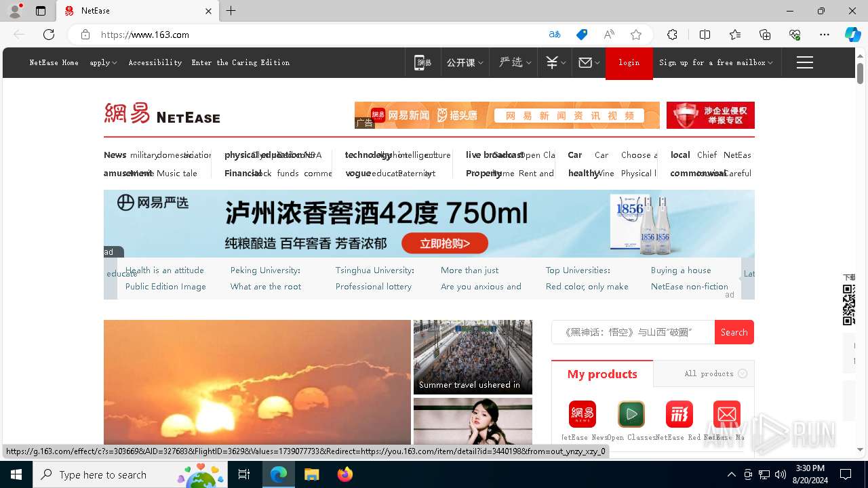Expand the 公开课 dropdown
868x488 pixels.
click(x=465, y=62)
